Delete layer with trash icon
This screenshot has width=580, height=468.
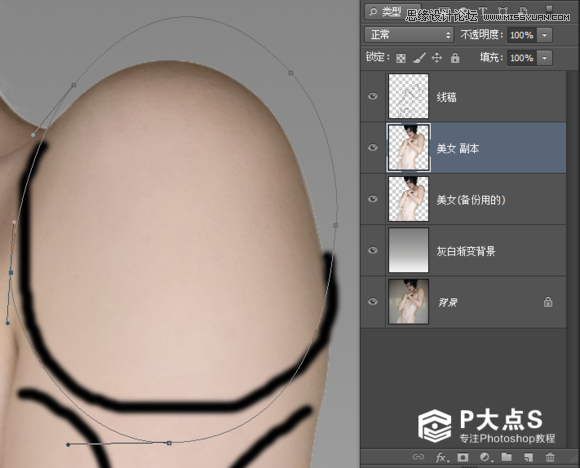pyautogui.click(x=550, y=457)
